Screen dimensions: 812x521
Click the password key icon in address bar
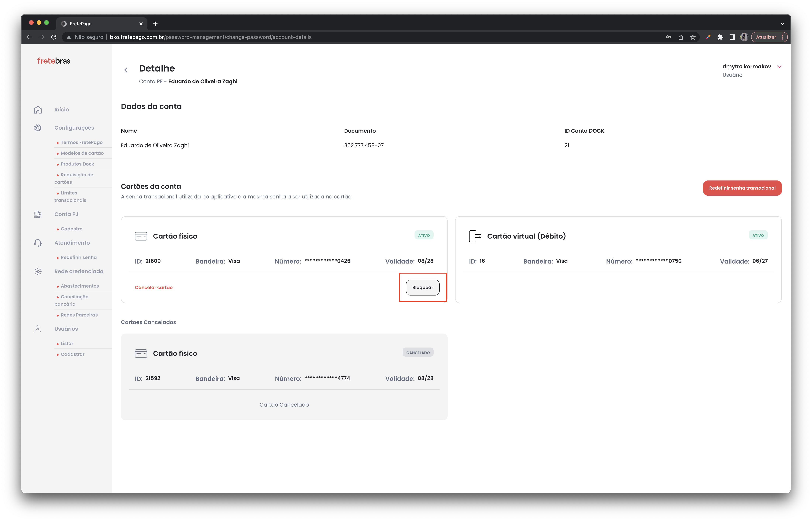668,37
